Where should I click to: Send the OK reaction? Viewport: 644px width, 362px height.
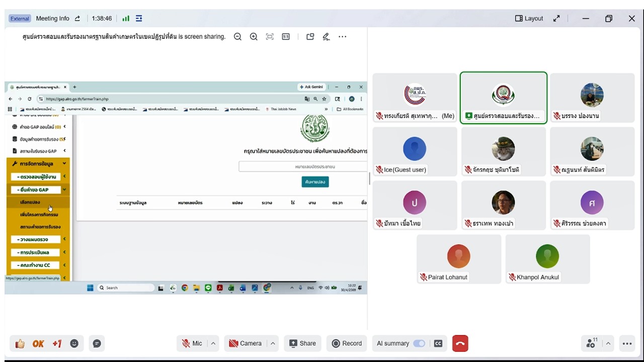tap(38, 343)
